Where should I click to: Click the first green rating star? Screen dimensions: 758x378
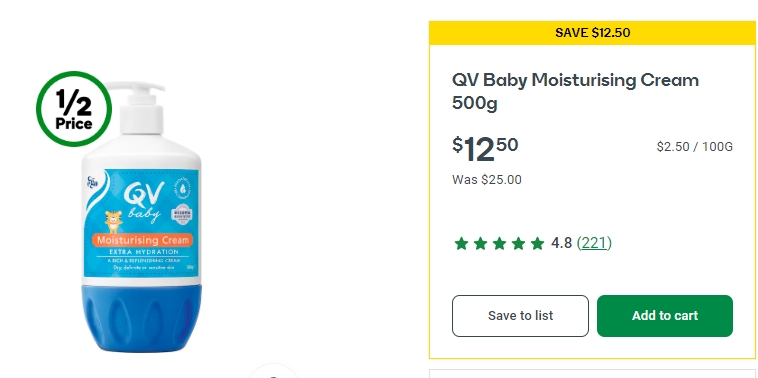pos(461,243)
